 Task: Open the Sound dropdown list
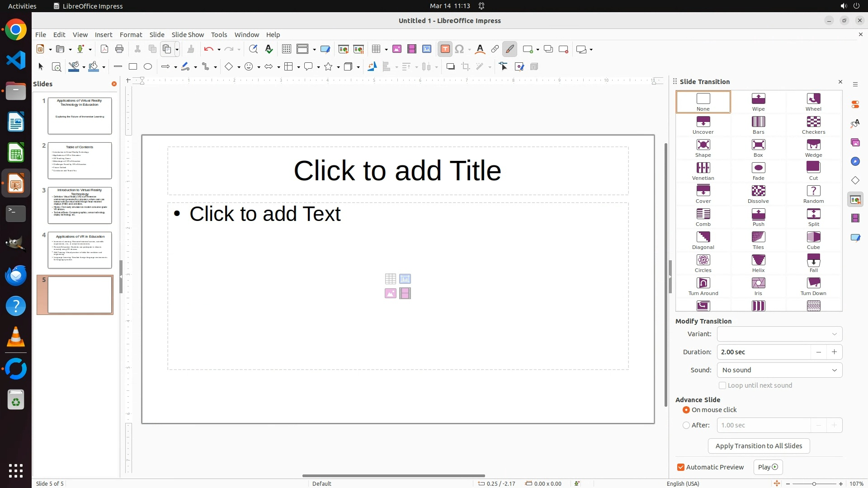[779, 370]
